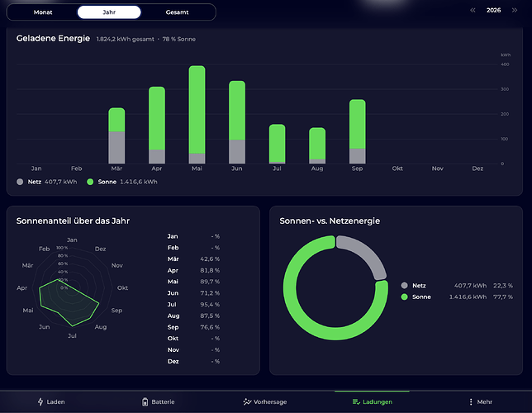Image resolution: width=532 pixels, height=413 pixels.
Task: Click the März bar in the chart
Action: tap(116, 135)
